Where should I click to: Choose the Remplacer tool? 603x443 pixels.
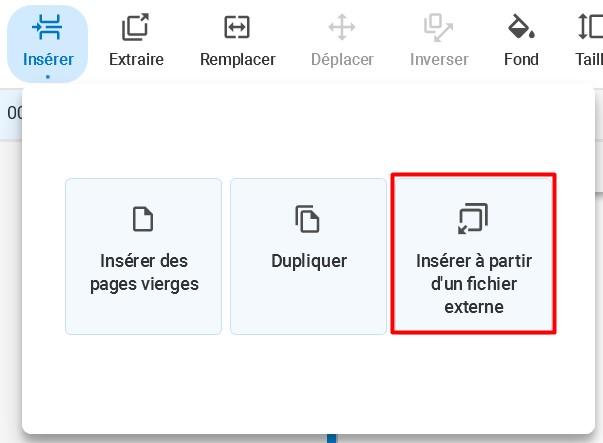coord(237,41)
